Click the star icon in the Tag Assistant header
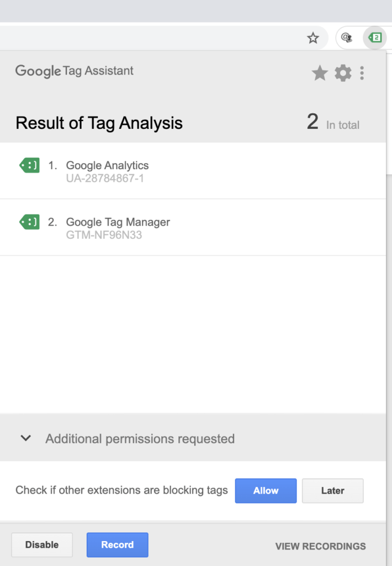Image resolution: width=392 pixels, height=566 pixels. (x=320, y=73)
